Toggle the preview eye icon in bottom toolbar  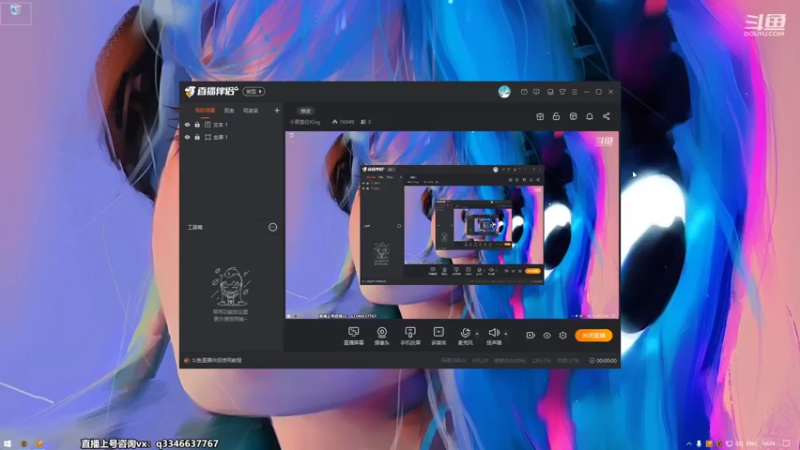[x=546, y=335]
